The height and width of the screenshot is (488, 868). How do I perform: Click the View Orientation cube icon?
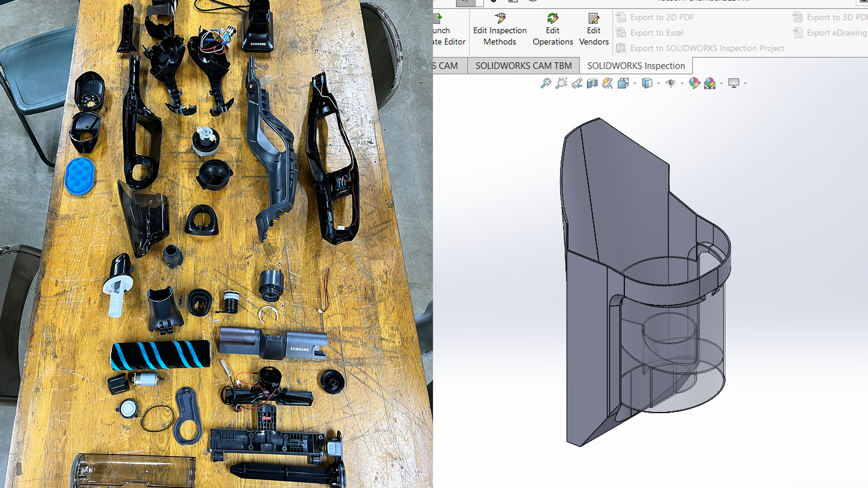(623, 84)
